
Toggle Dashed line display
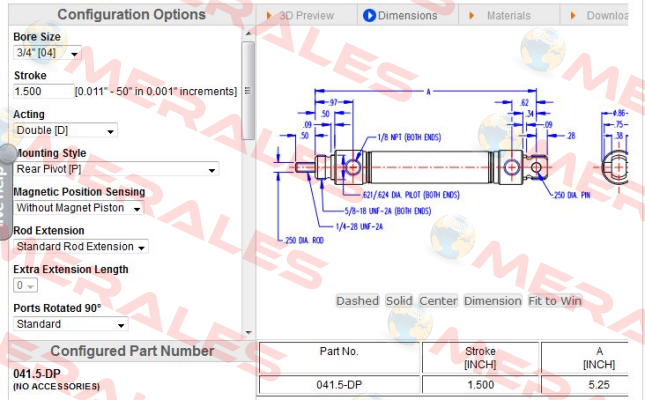[x=357, y=301]
